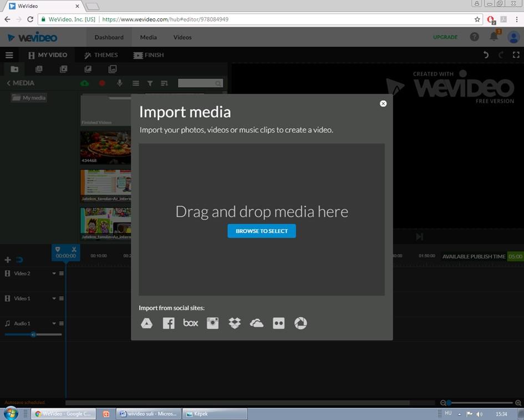Undo the last edit
Image resolution: width=524 pixels, height=420 pixels.
click(486, 55)
